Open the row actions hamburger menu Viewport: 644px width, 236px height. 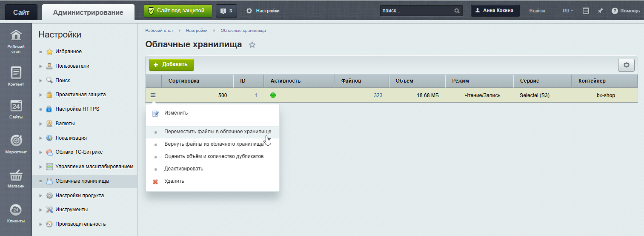tap(153, 95)
